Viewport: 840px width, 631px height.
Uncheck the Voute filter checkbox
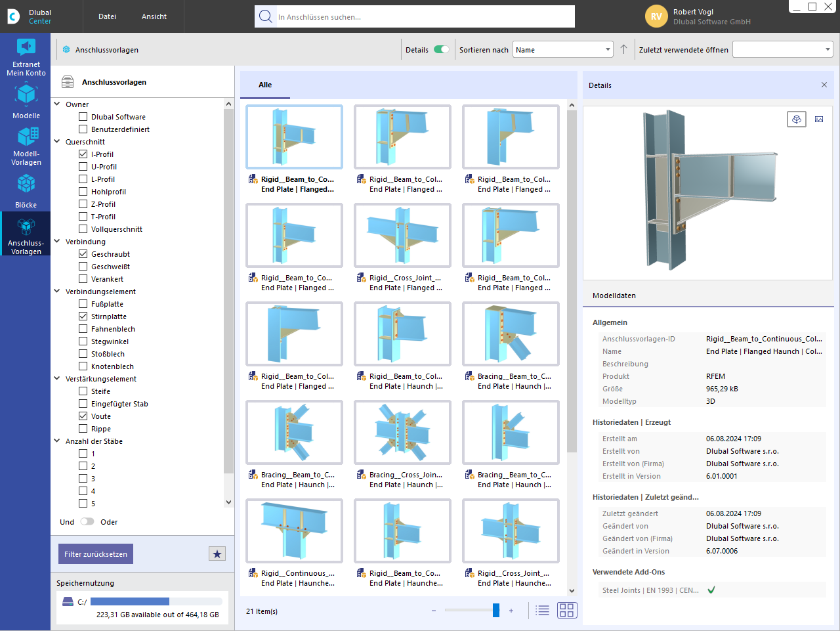(x=83, y=416)
